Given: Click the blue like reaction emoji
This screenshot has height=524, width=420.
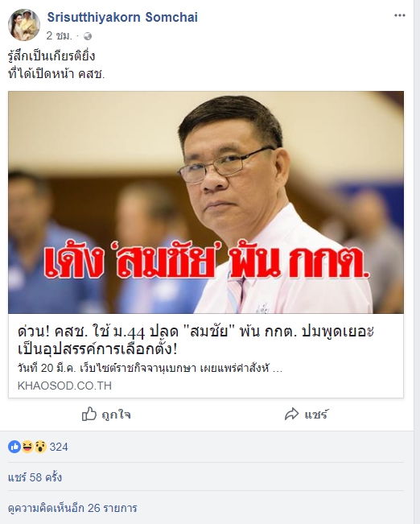Looking at the screenshot, I should (x=14, y=447).
